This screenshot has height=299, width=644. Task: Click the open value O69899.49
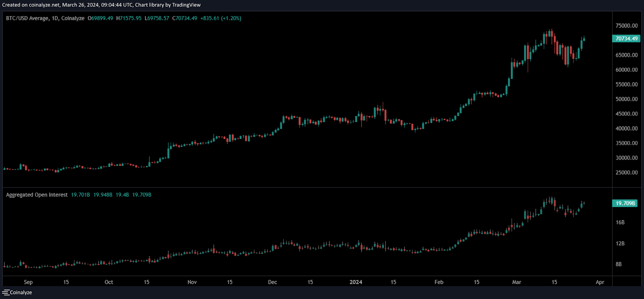pos(100,18)
